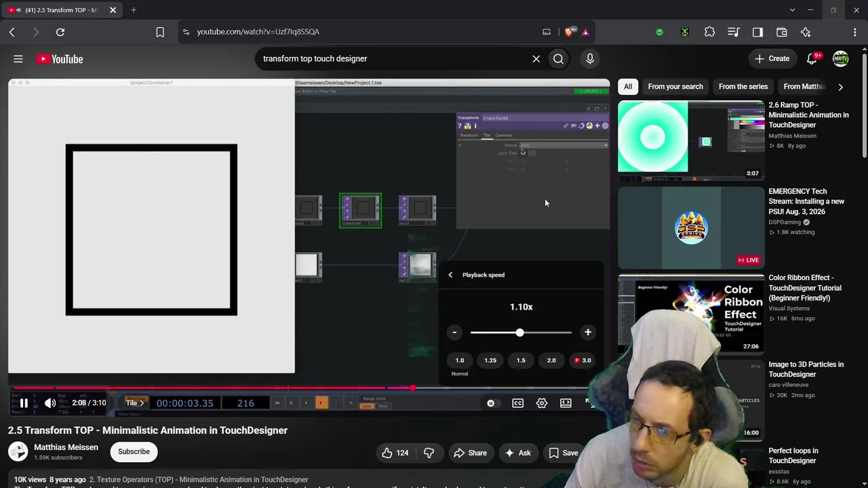
Task: Open the 2.6 Ramp TOP video thumbnail
Action: (x=691, y=141)
